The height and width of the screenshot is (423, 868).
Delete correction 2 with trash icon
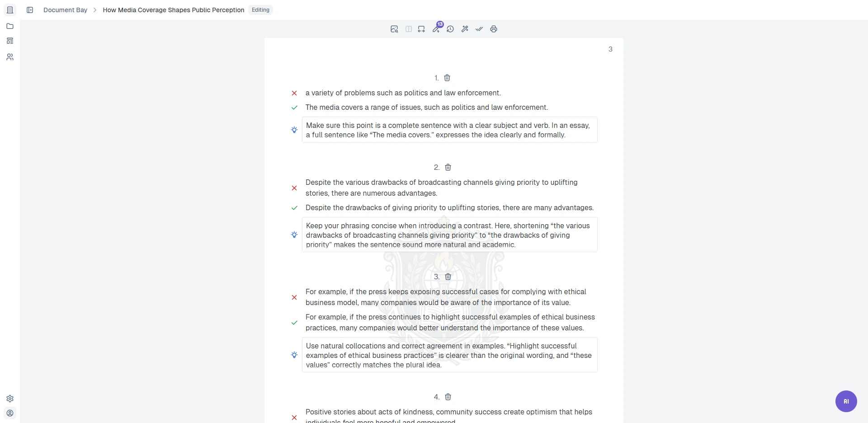[x=448, y=167]
